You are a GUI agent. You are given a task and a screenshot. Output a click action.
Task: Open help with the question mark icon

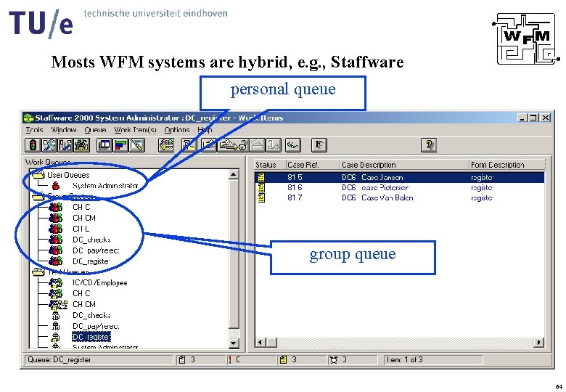coord(429,145)
